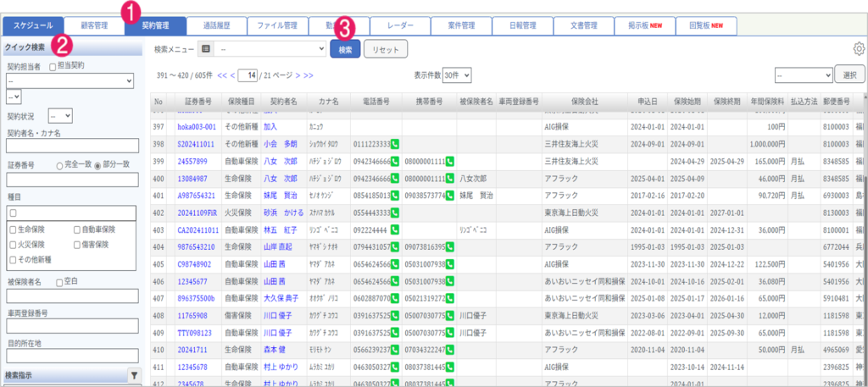The image size is (868, 387).
Task: Click the 目的所在地 input field
Action: point(72,356)
